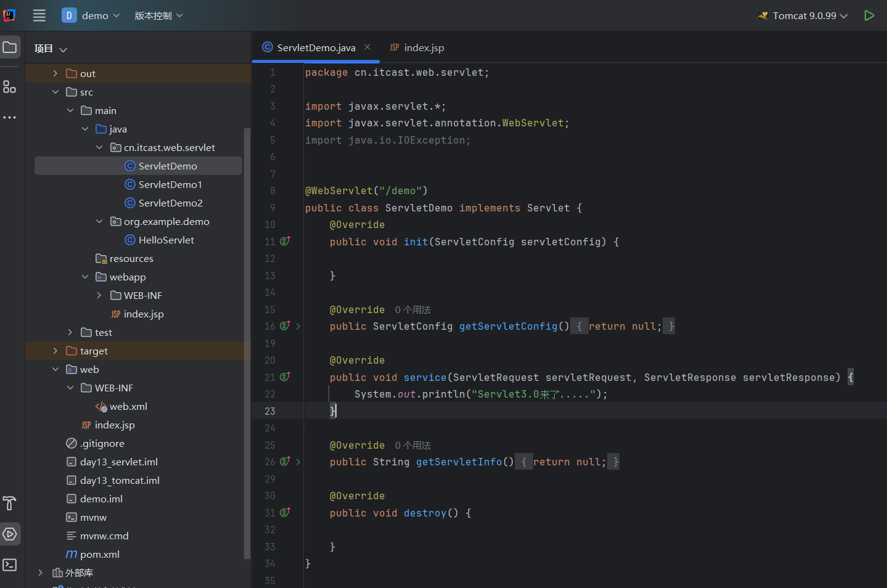Run the Tomcat 9.0.99 configuration

pyautogui.click(x=869, y=15)
